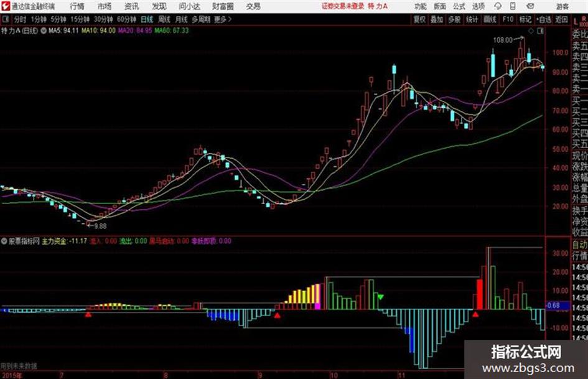Screen dimensions: 588x379
Task: Click the 画线 drawing tools button
Action: coord(490,19)
